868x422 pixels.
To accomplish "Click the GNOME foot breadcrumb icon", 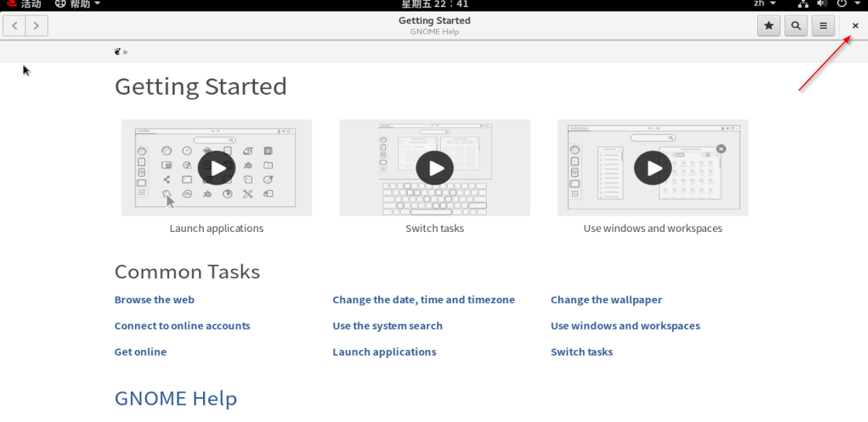I will click(x=117, y=51).
